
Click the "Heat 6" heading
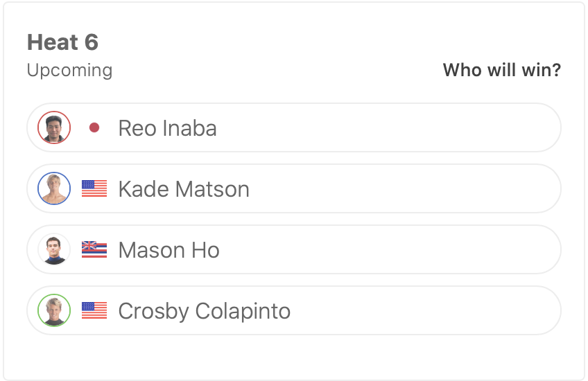(62, 42)
